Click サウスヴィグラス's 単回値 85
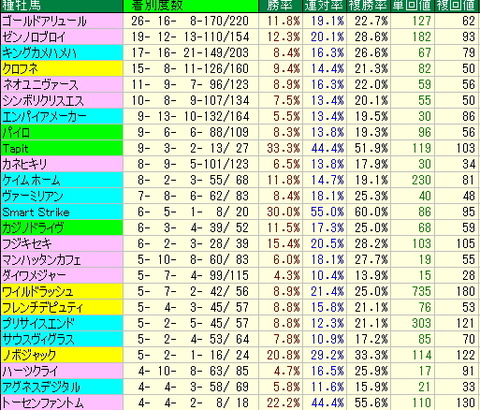The height and width of the screenshot is (410, 480). tap(425, 340)
